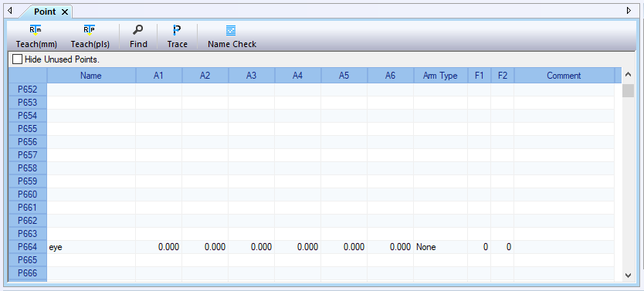Click the Name cell in row P665

91,260
